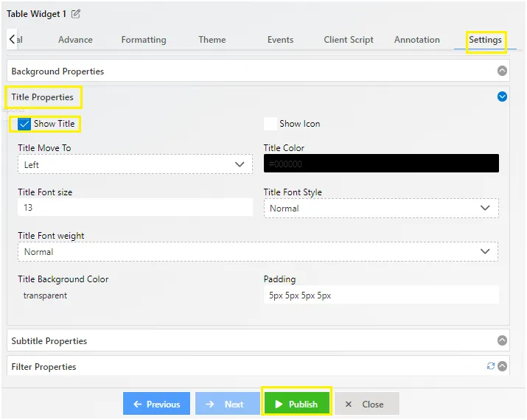Uncheck the Show Title checkbox
The width and height of the screenshot is (527, 420).
[24, 124]
